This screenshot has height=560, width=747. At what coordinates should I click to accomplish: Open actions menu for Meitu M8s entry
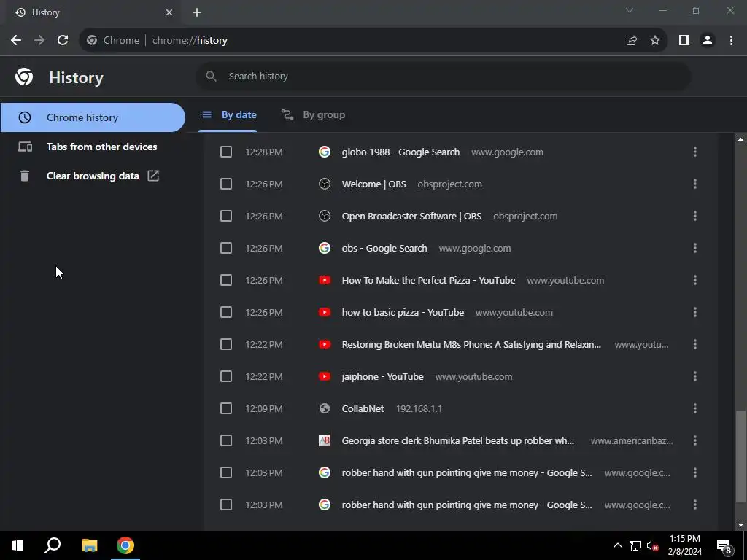(x=695, y=344)
